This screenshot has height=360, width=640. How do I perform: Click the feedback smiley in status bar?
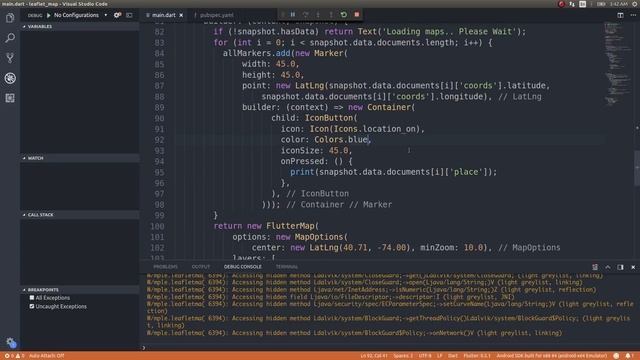click(616, 356)
